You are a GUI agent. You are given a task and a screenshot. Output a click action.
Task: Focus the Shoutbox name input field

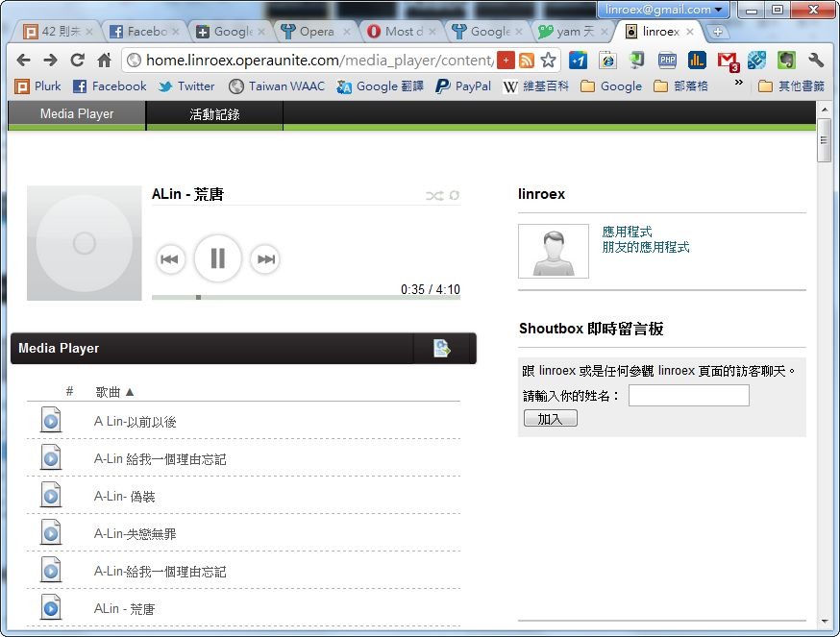coord(688,396)
